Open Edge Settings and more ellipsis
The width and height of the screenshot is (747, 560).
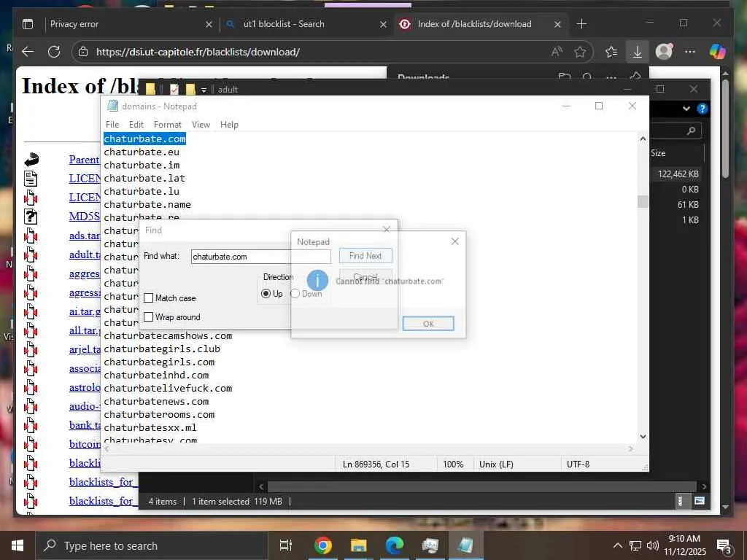point(690,52)
